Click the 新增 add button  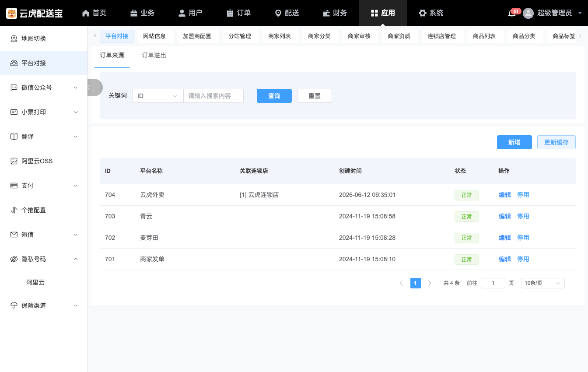(x=514, y=142)
